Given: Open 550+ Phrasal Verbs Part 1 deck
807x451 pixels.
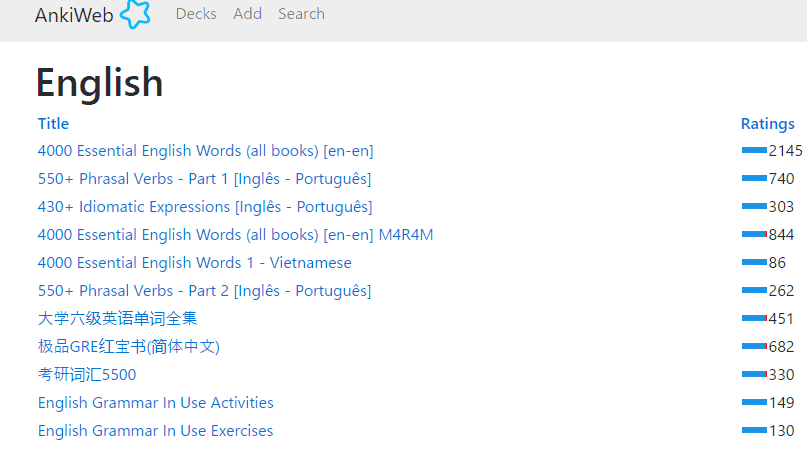Looking at the screenshot, I should tap(204, 179).
